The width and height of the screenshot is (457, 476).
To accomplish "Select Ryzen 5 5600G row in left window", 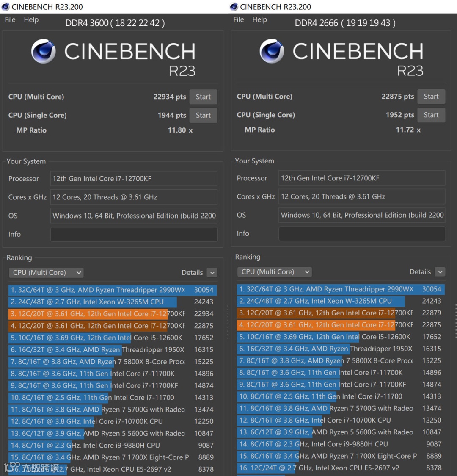I will (x=113, y=433).
